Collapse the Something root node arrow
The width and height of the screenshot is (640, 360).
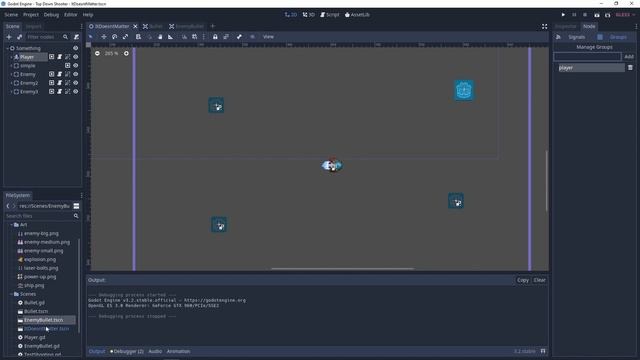(7, 48)
